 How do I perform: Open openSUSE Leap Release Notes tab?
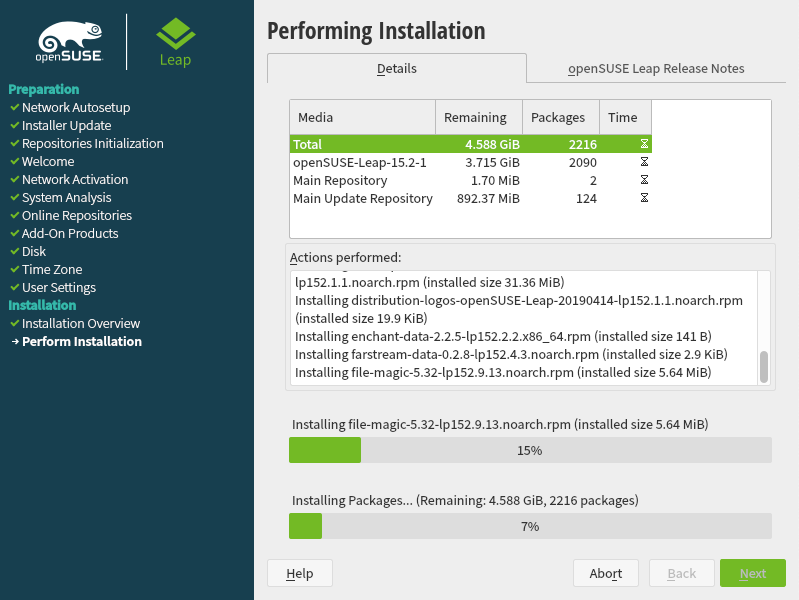(656, 68)
